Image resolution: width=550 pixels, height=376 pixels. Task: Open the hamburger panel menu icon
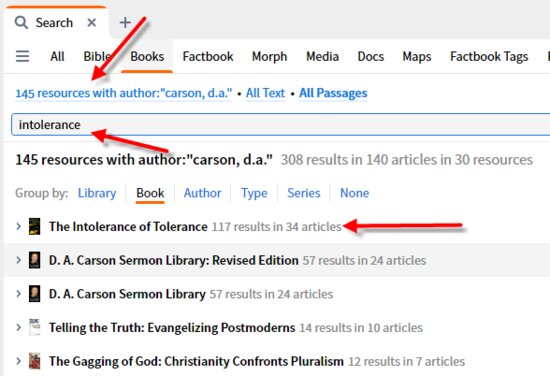[22, 56]
